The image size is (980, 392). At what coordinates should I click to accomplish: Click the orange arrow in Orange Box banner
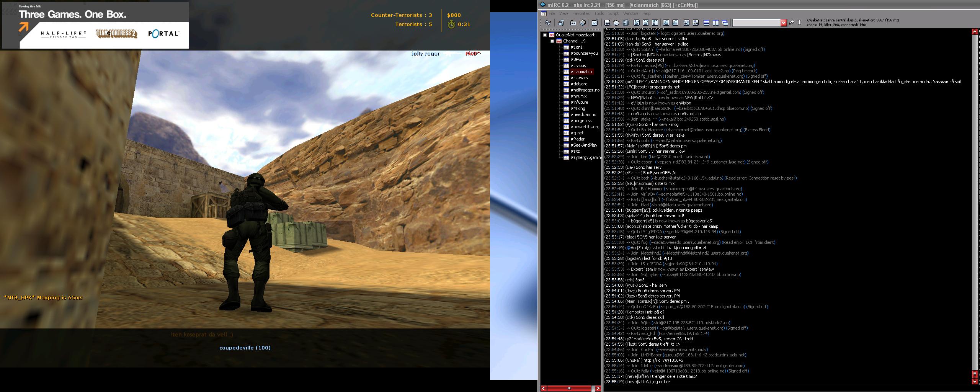[24, 27]
